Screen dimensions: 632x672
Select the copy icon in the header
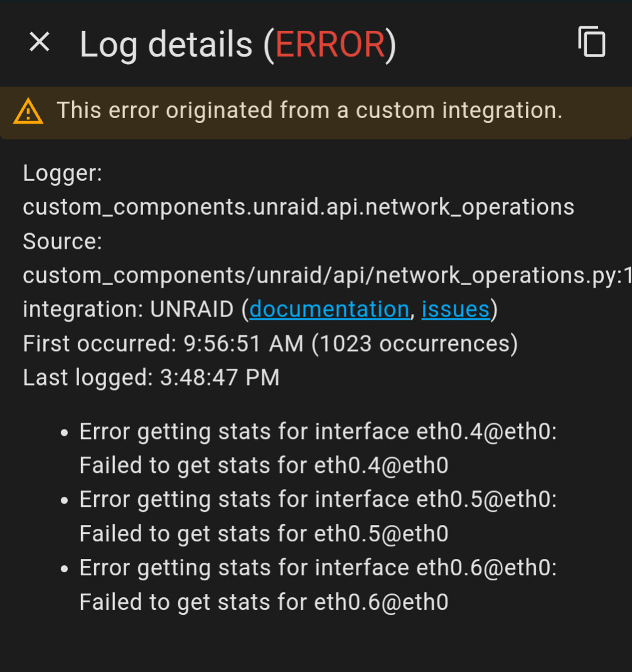tap(592, 42)
